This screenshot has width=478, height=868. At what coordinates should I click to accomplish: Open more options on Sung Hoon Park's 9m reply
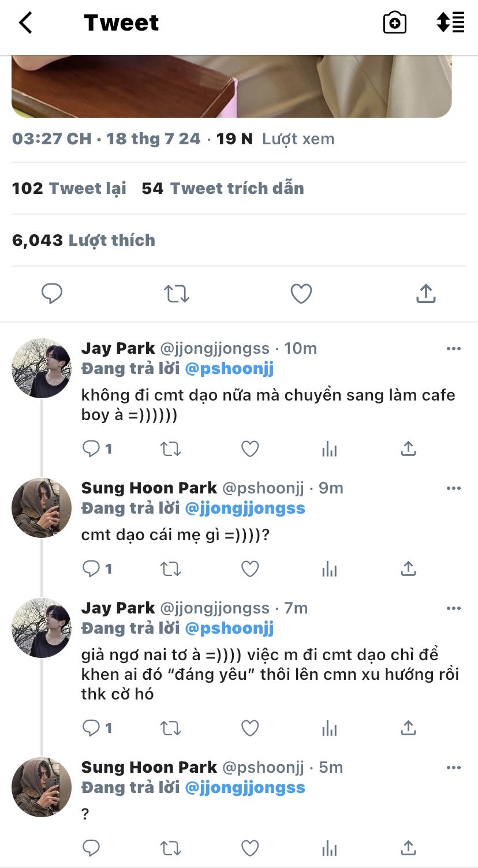pos(454,488)
